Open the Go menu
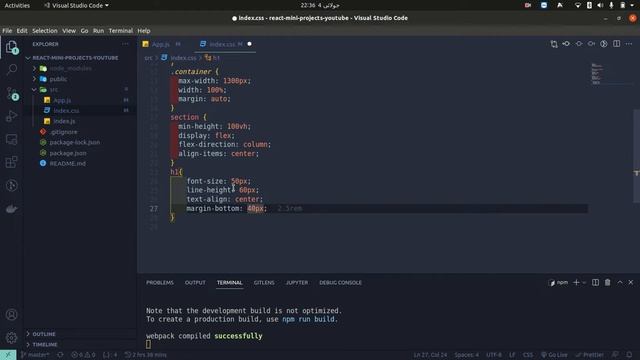This screenshot has height=360, width=640. (84, 31)
